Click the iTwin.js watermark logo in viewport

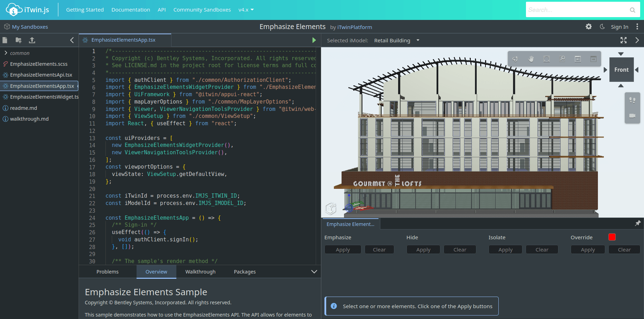[x=330, y=208]
